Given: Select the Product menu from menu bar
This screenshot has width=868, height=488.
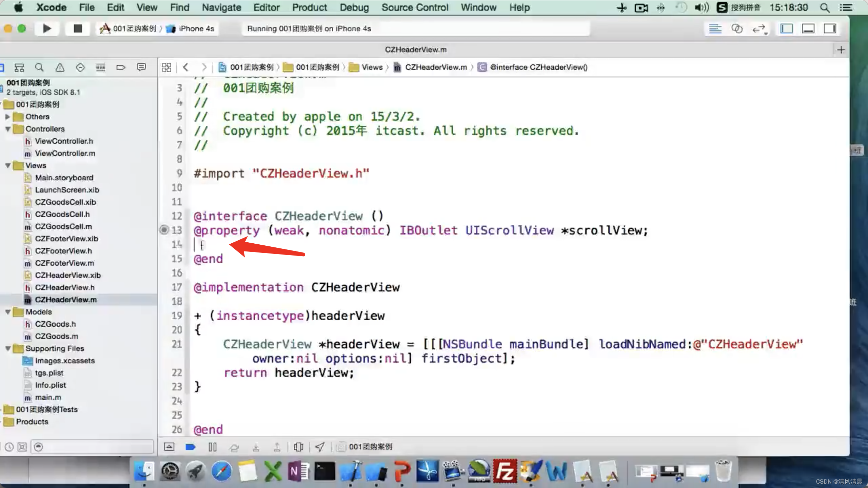Looking at the screenshot, I should (310, 7).
